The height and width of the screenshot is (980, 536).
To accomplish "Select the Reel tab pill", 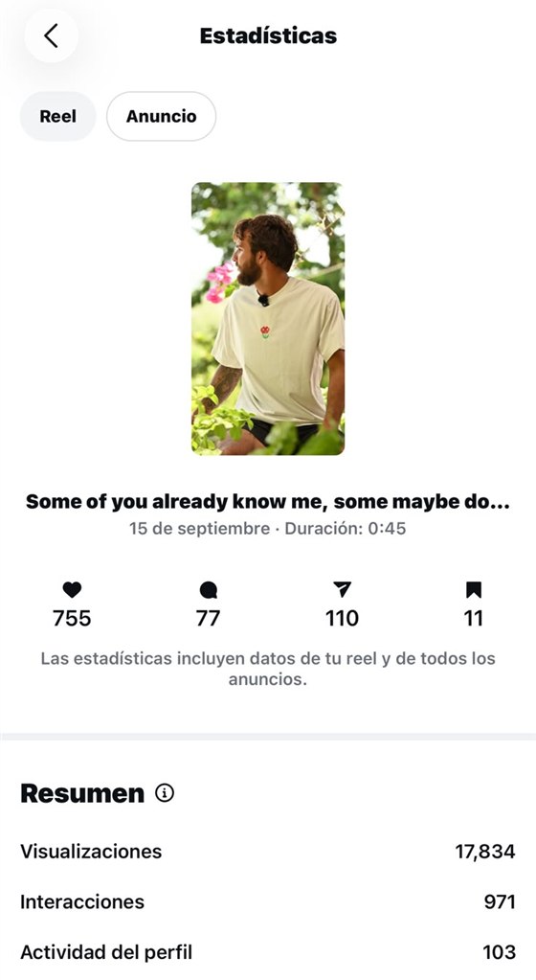I will click(x=58, y=116).
